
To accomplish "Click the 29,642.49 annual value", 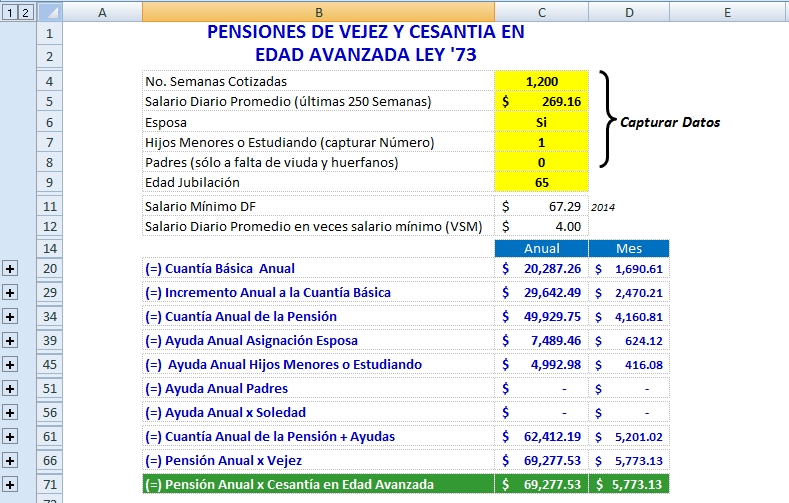I will pos(541,293).
